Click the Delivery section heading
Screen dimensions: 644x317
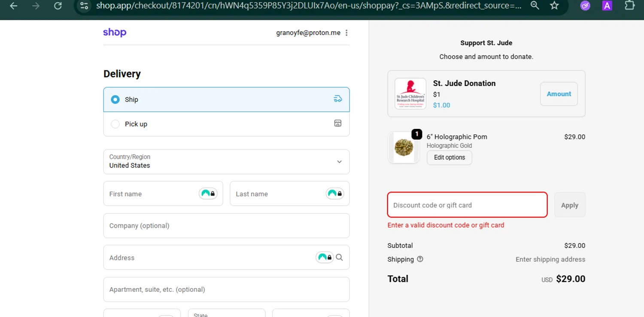122,74
